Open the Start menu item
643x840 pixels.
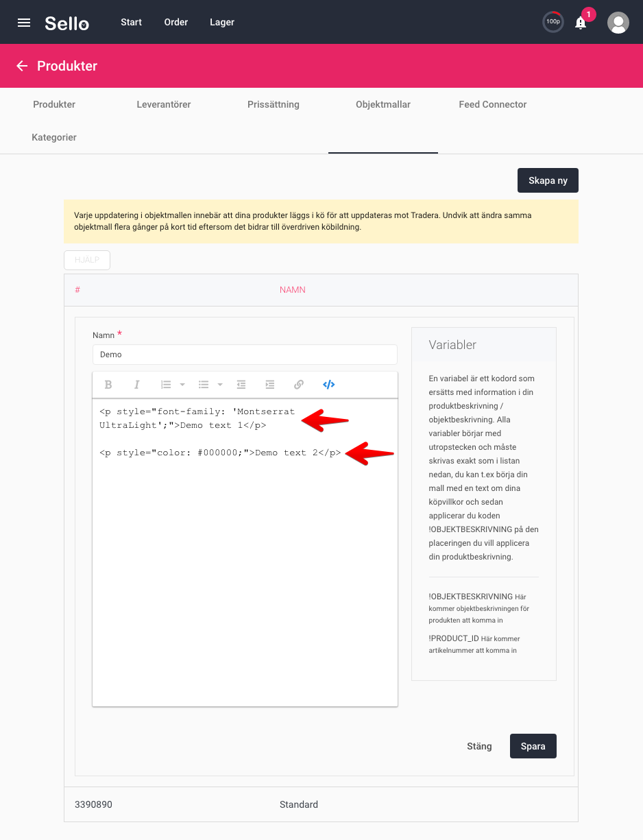(131, 22)
